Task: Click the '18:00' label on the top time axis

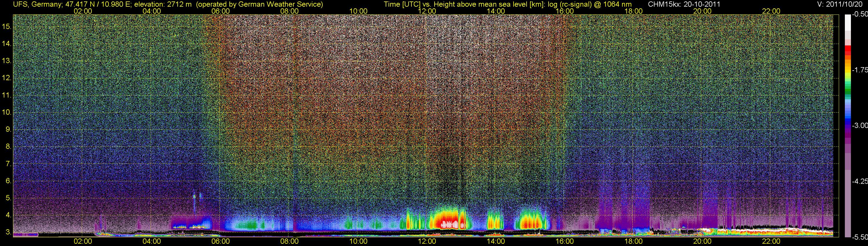Action: tap(633, 11)
